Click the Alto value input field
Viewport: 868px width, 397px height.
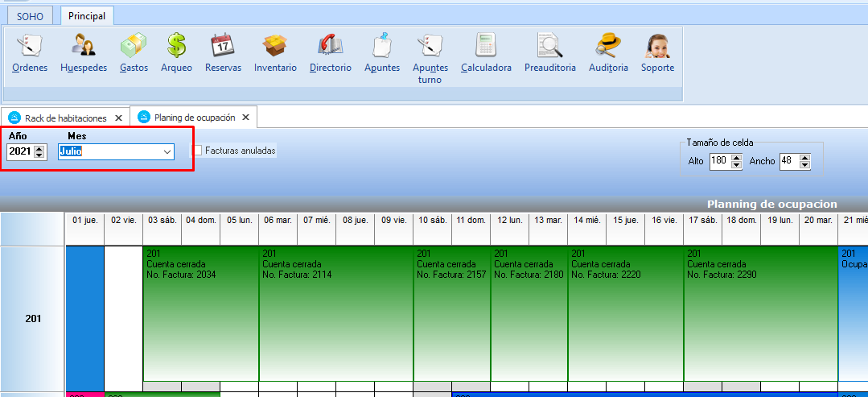(718, 161)
